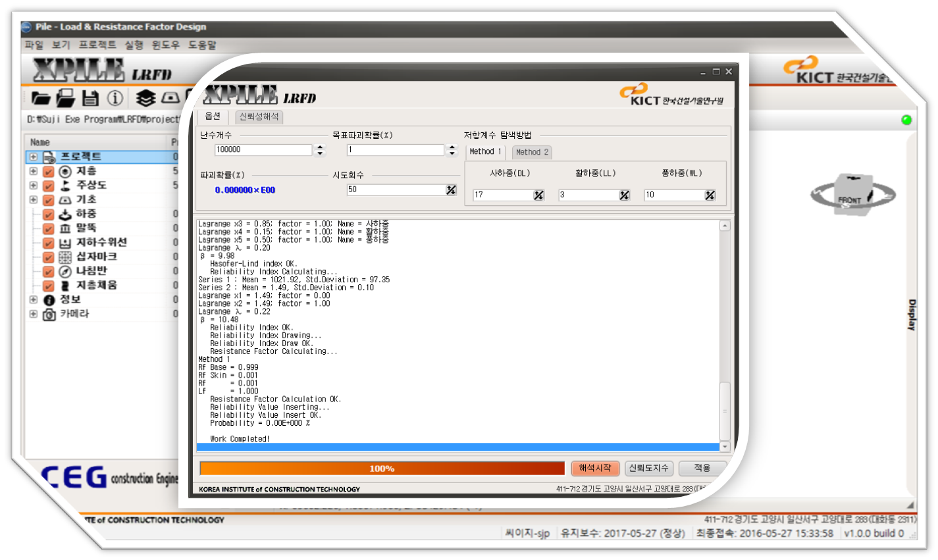This screenshot has width=938, height=560.
Task: Click the 지층채움 fill icon
Action: [65, 286]
